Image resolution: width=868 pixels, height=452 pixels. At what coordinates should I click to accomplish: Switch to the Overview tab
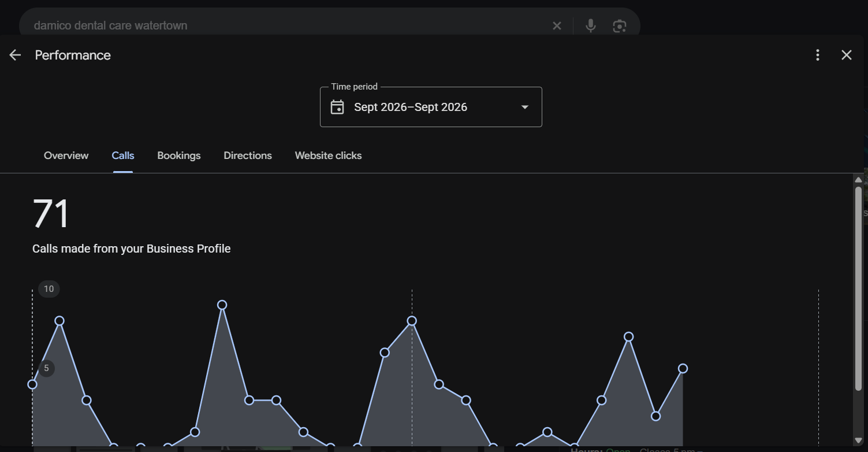click(66, 155)
